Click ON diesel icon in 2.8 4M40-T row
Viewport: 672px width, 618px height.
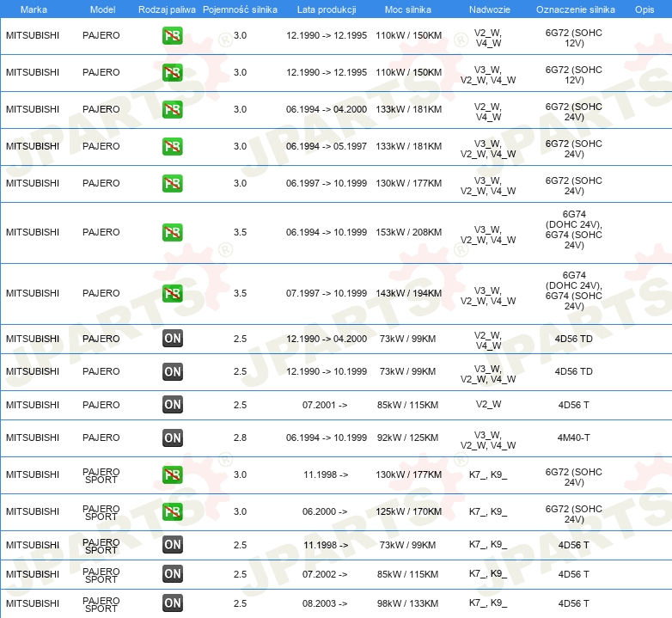(172, 437)
